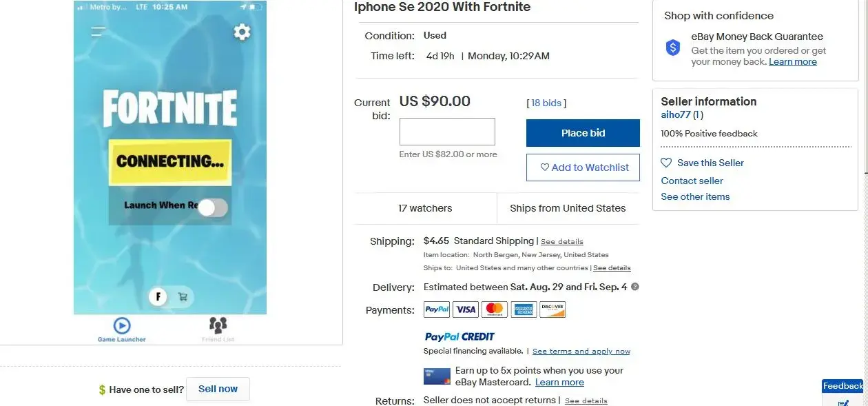Screen dimensions: 868x406
Task: Click the delivery estimate info question-mark icon
Action: tap(634, 287)
